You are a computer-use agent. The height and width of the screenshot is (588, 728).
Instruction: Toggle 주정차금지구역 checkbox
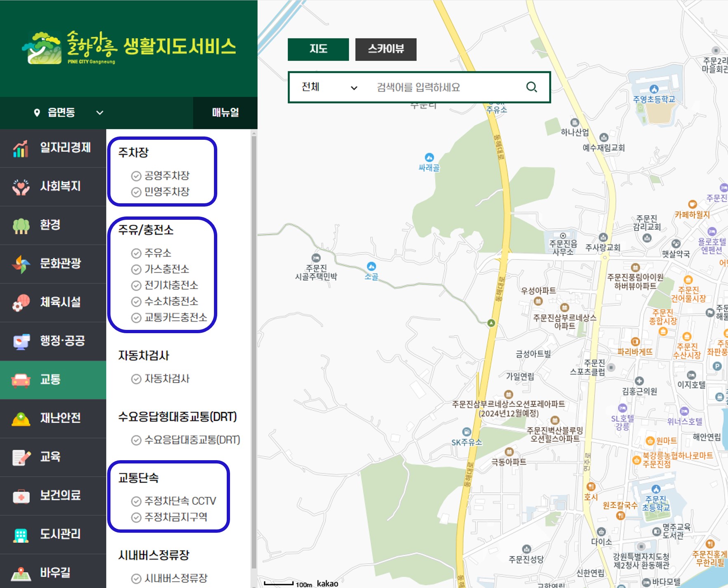[136, 517]
